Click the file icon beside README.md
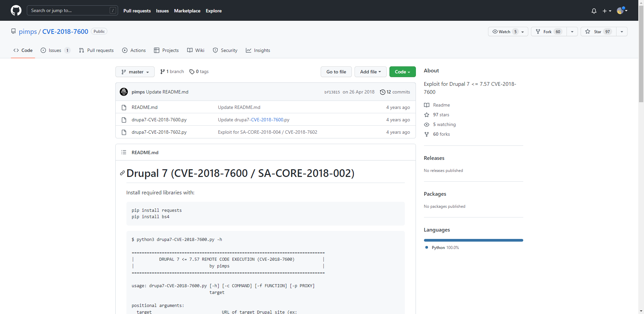Image resolution: width=644 pixels, height=314 pixels. click(124, 108)
